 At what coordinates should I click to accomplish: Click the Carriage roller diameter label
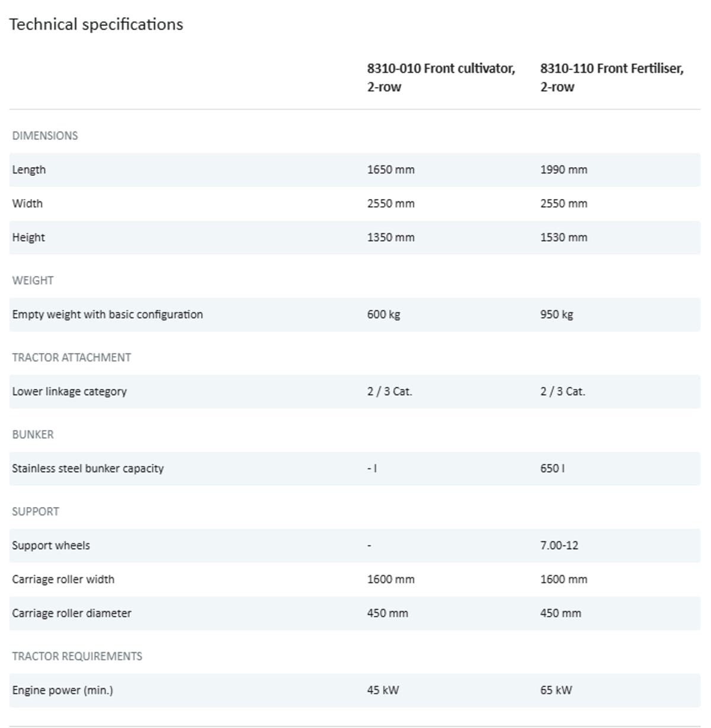[72, 613]
